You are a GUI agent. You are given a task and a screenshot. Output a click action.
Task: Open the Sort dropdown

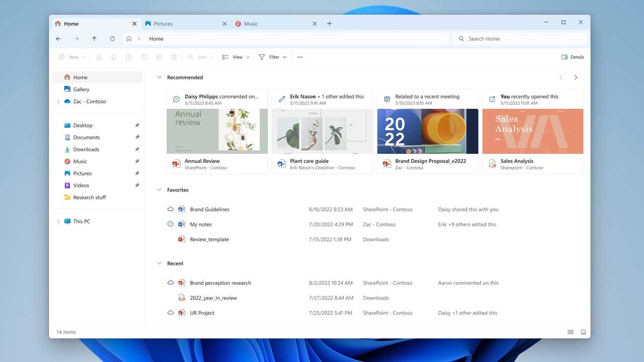200,57
